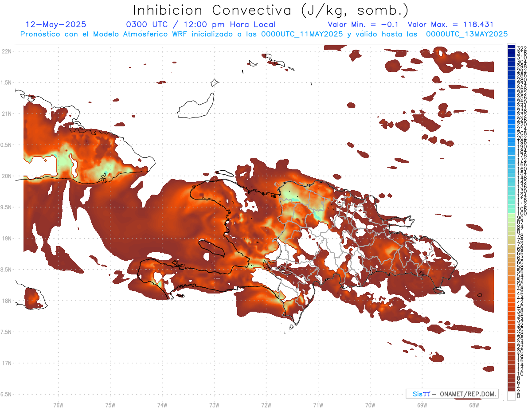Click the valid-until stamp "0000UTC_13MAY2025"
Viewport: 532px width, 411px height.
[467, 34]
